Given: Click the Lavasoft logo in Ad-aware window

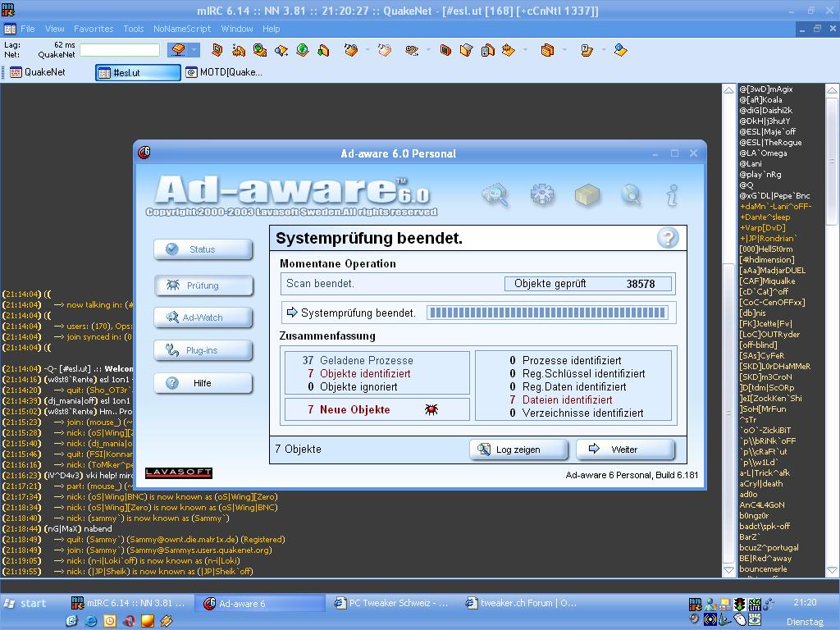Looking at the screenshot, I should click(x=179, y=472).
